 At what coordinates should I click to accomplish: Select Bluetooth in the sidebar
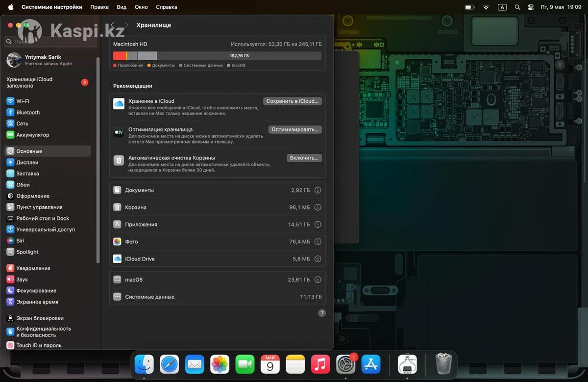(x=48, y=113)
